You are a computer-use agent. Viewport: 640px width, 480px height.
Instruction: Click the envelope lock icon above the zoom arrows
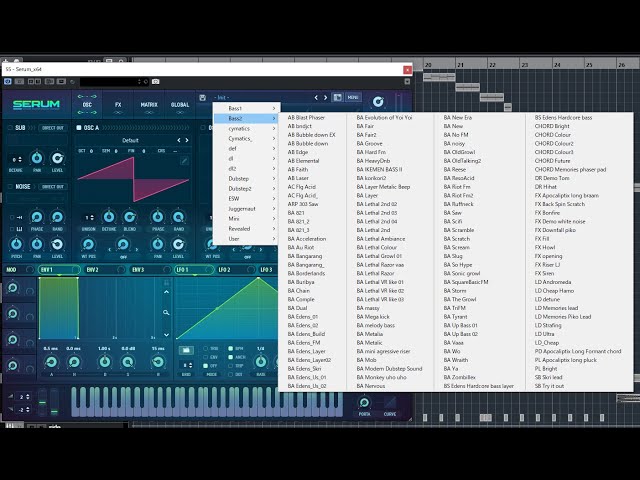point(166,282)
